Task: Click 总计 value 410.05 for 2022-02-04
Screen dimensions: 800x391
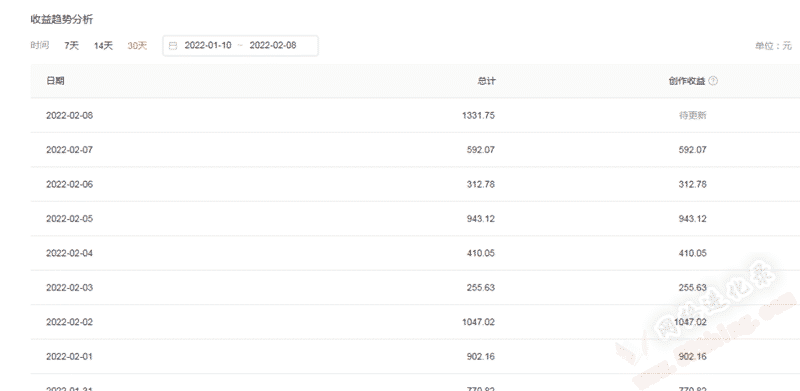Action: coord(481,253)
